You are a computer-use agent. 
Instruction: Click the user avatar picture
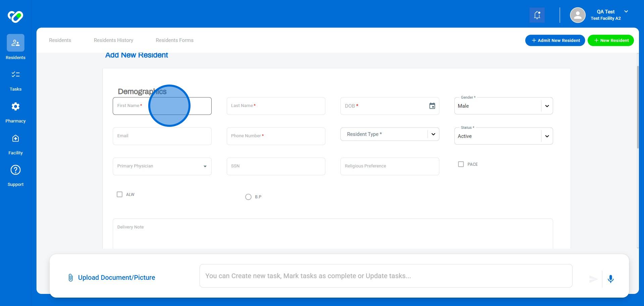pos(578,15)
